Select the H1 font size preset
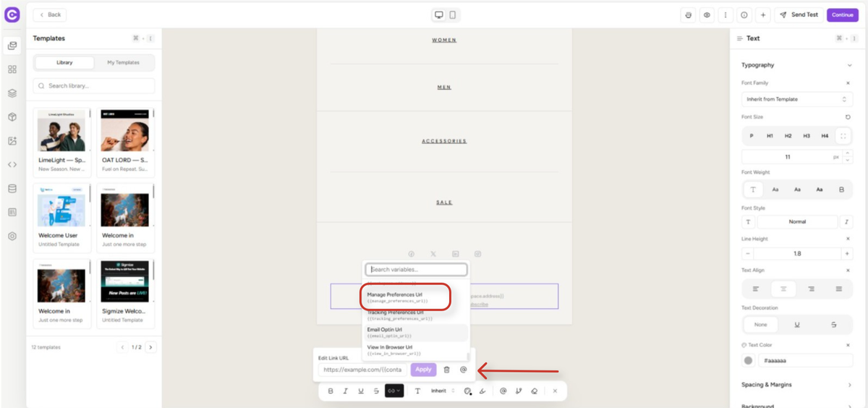The image size is (868, 408). (770, 136)
